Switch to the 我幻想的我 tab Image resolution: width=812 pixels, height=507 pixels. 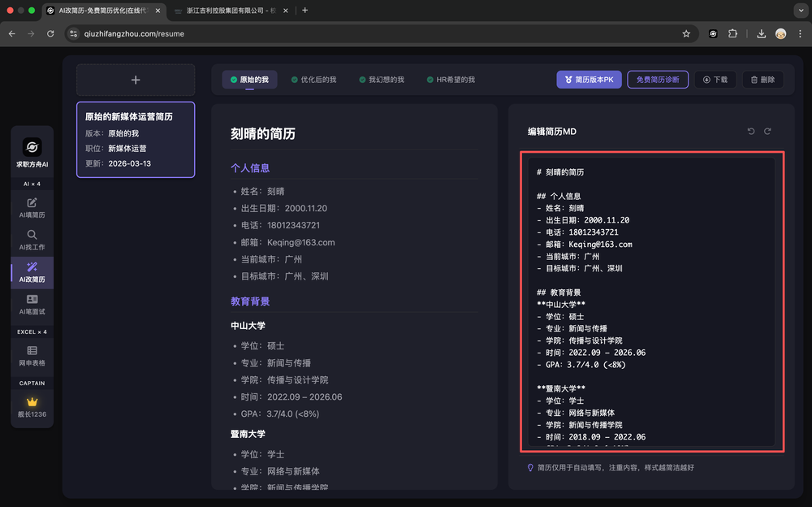(381, 80)
